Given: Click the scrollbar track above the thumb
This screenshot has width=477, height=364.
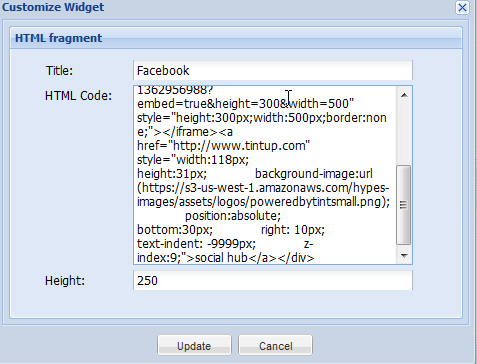Looking at the screenshot, I should (404, 134).
